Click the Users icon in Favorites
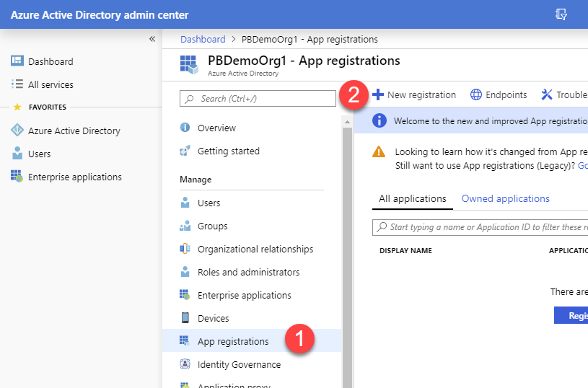This screenshot has height=388, width=588. (17, 154)
